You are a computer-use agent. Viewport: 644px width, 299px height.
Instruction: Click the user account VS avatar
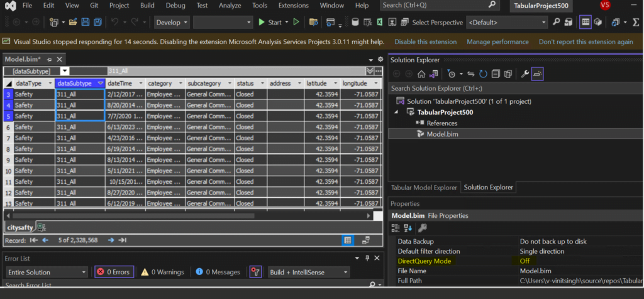[605, 5]
